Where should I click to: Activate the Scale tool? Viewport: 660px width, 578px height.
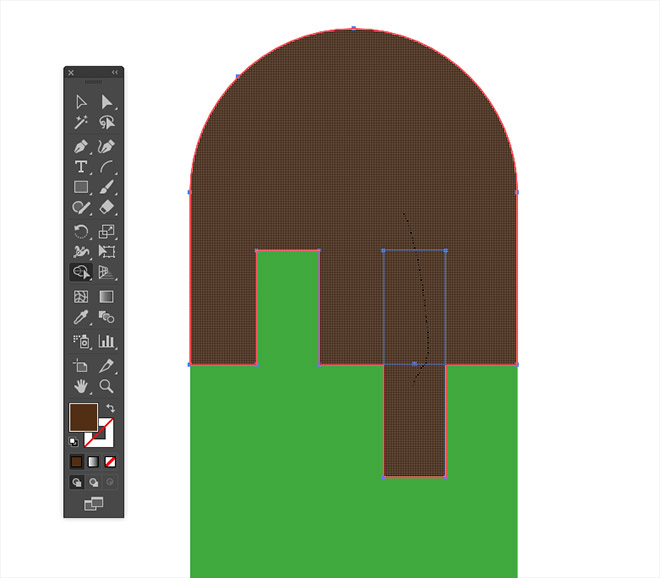106,231
